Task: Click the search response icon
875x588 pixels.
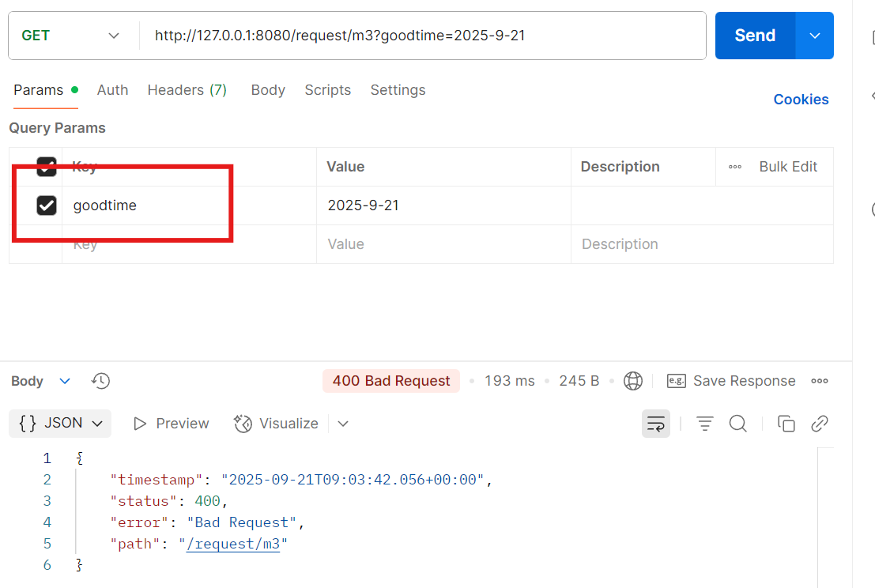Action: tap(737, 424)
